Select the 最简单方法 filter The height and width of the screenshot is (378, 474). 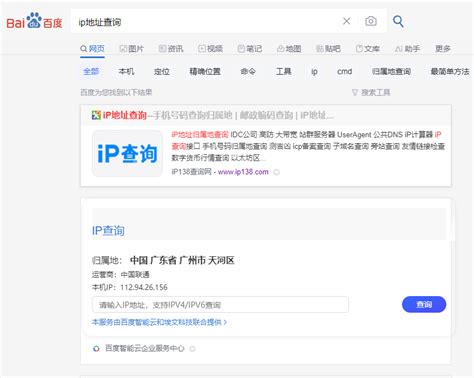(x=450, y=71)
